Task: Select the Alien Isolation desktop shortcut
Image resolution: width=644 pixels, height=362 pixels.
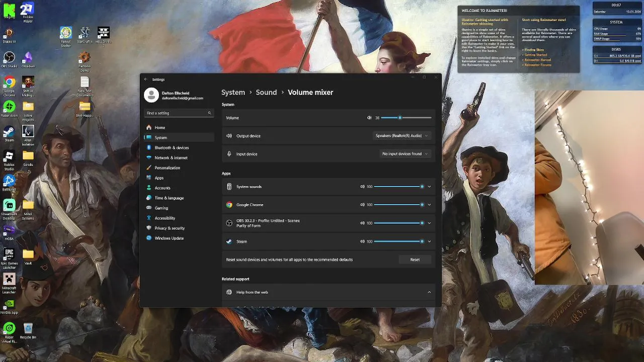Action: tap(28, 136)
